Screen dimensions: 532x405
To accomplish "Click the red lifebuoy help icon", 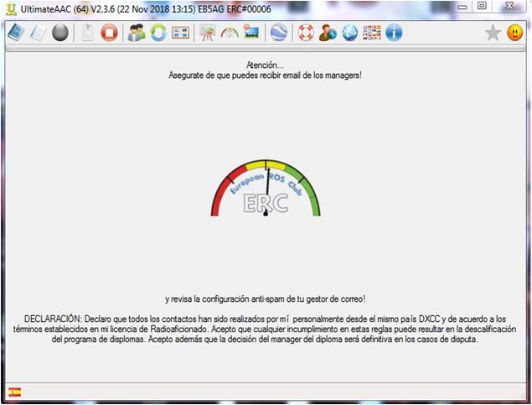I will click(306, 33).
